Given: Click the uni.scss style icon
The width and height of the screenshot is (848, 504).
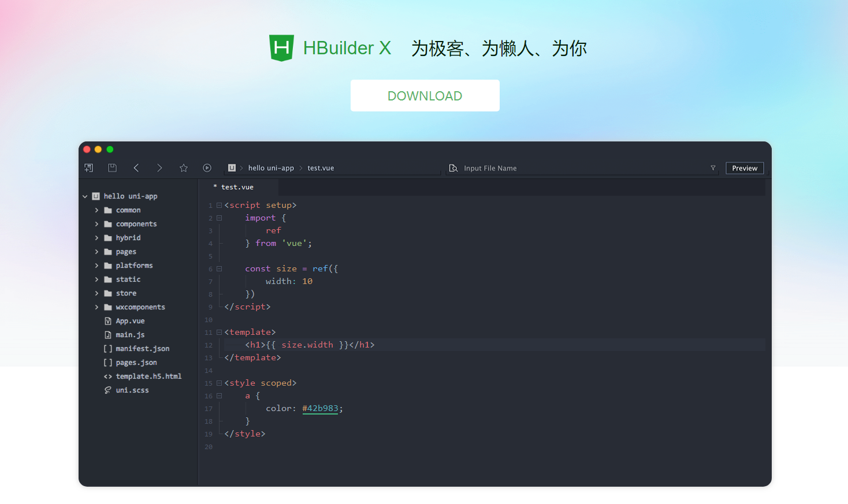Looking at the screenshot, I should click(x=108, y=390).
